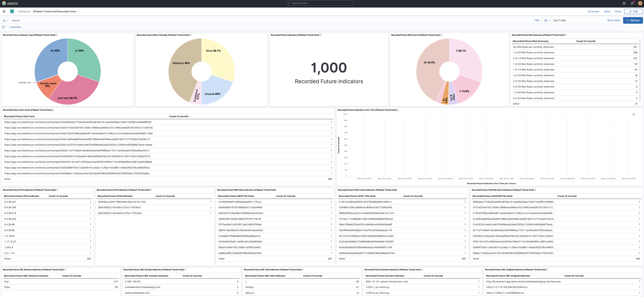Toggle the Recorded Future Indicator Type info tooltip
Viewport: 644px width, 297px height.
coord(56,35)
